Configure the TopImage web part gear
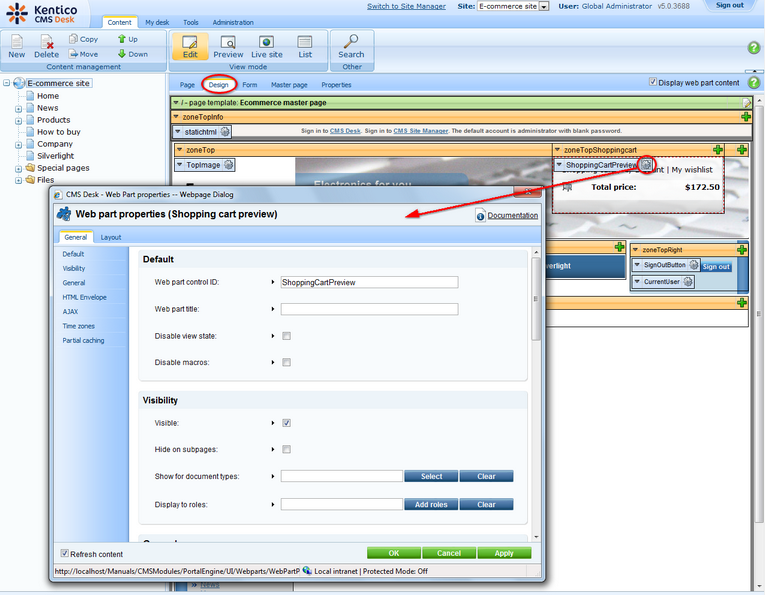 tap(228, 165)
